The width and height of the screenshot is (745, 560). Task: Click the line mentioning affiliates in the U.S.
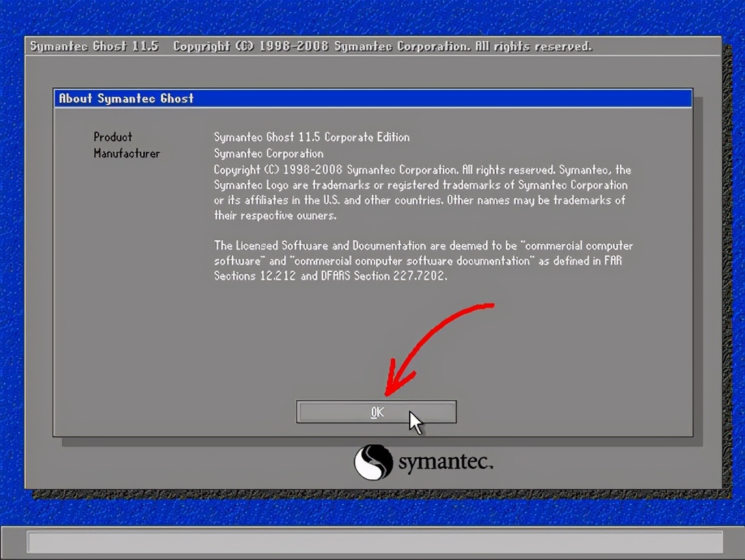(419, 200)
